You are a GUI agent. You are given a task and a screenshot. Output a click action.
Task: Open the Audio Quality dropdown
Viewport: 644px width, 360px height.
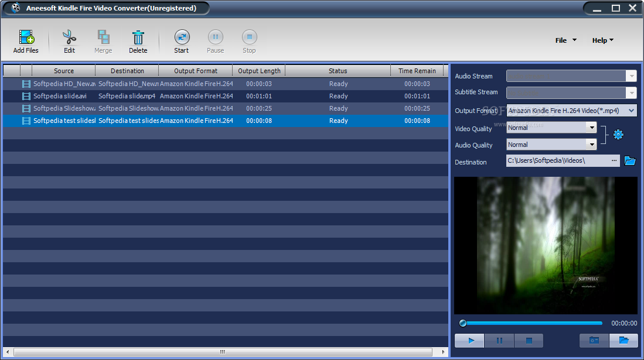pos(591,145)
